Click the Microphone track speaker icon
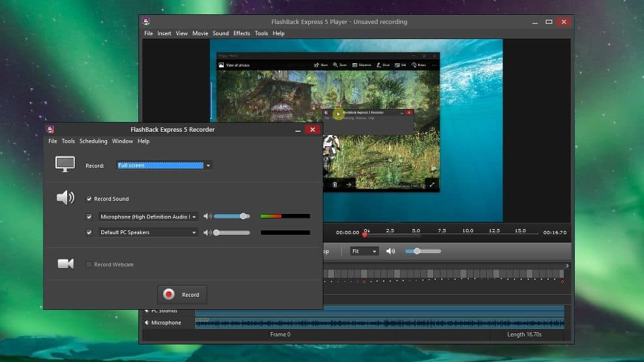 pyautogui.click(x=146, y=323)
